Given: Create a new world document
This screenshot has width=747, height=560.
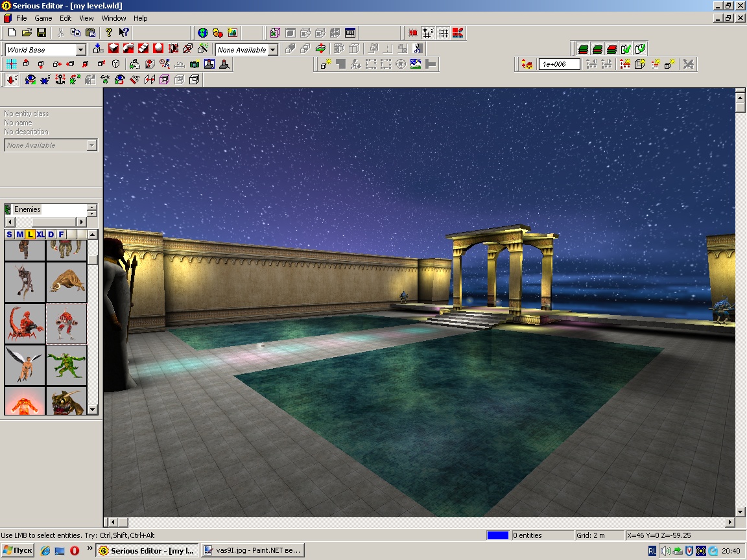Looking at the screenshot, I should click(12, 32).
